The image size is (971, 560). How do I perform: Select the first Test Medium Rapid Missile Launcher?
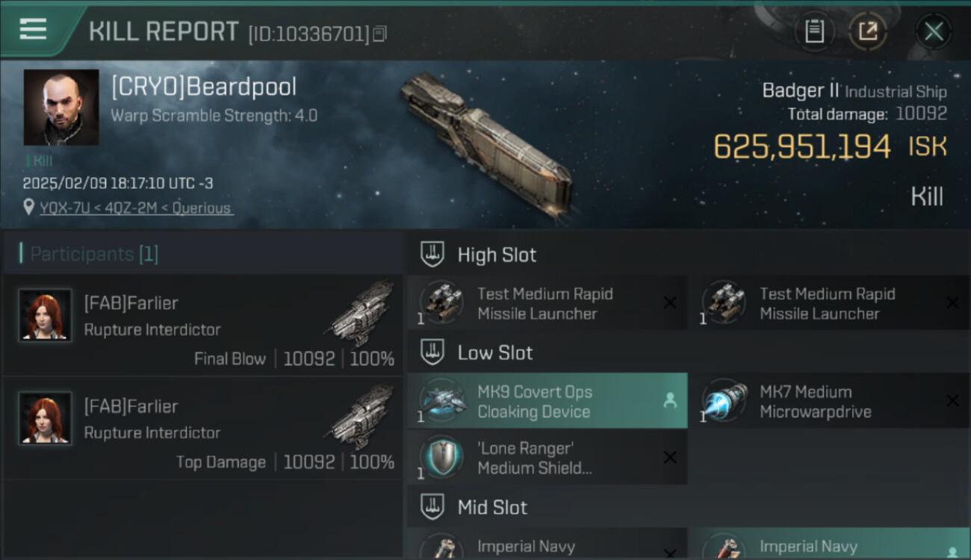547,303
